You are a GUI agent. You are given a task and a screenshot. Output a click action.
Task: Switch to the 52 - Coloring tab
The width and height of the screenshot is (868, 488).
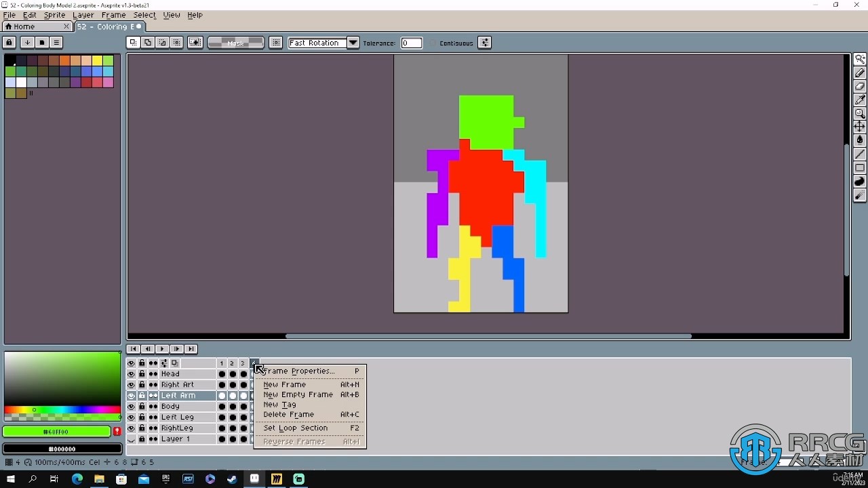pyautogui.click(x=109, y=26)
